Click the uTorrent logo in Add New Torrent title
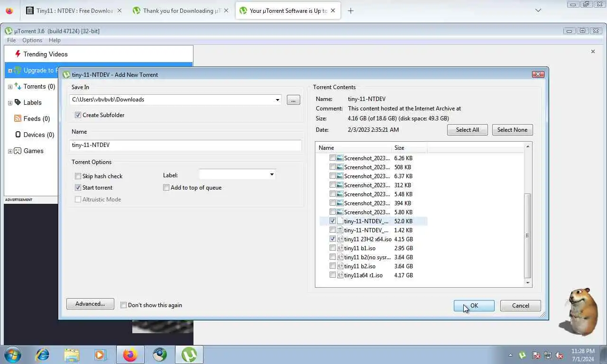 (66, 74)
